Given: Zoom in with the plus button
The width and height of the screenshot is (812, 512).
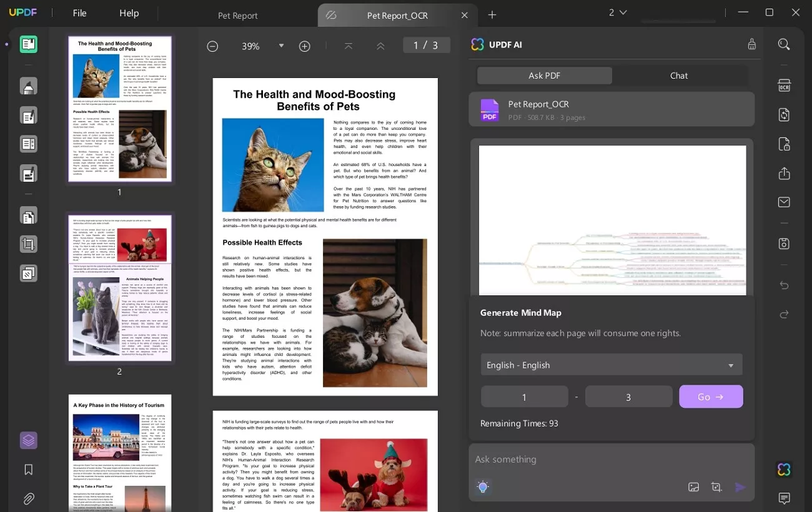Looking at the screenshot, I should click(304, 46).
